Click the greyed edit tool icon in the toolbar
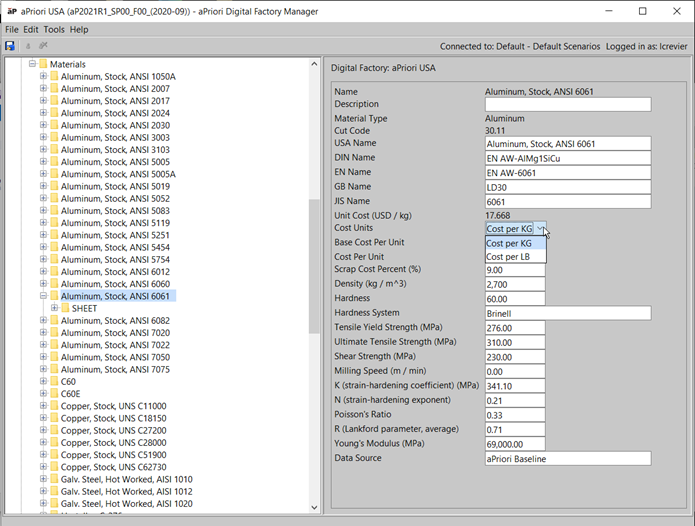Viewport: 695px width, 526px height. click(43, 46)
